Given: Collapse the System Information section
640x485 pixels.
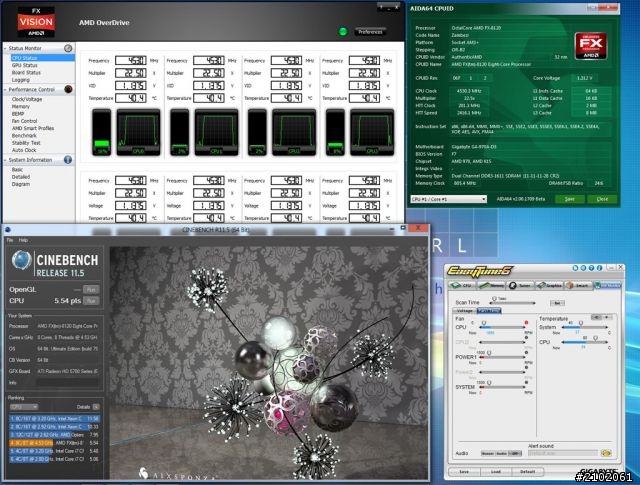Looking at the screenshot, I should click(5, 160).
